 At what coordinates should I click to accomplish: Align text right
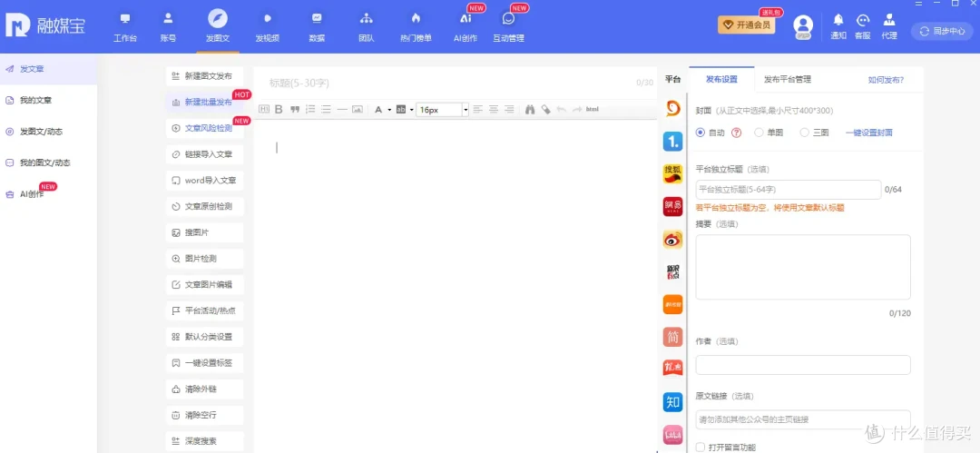click(509, 110)
